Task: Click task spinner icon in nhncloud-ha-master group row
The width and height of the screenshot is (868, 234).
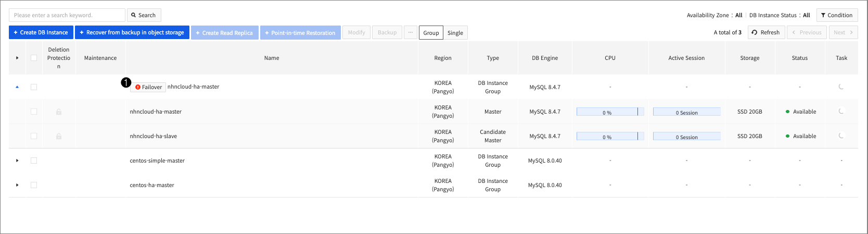Action: pos(841,87)
